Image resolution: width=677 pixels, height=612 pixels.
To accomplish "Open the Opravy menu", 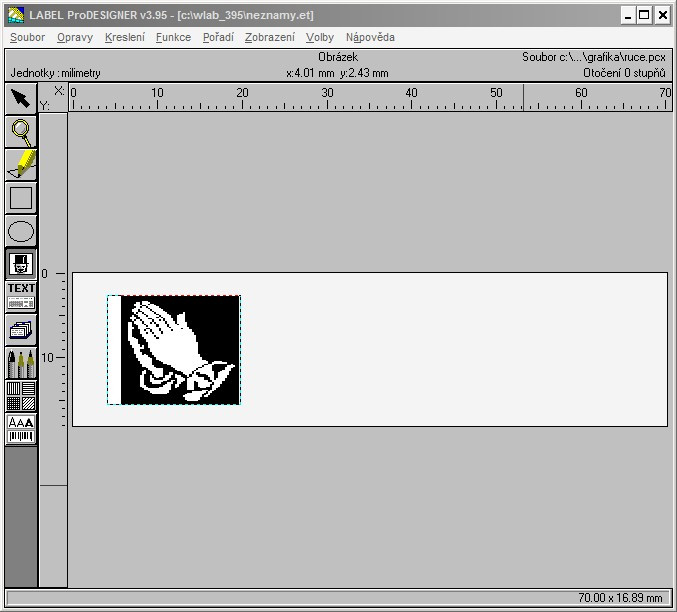I will pos(75,38).
